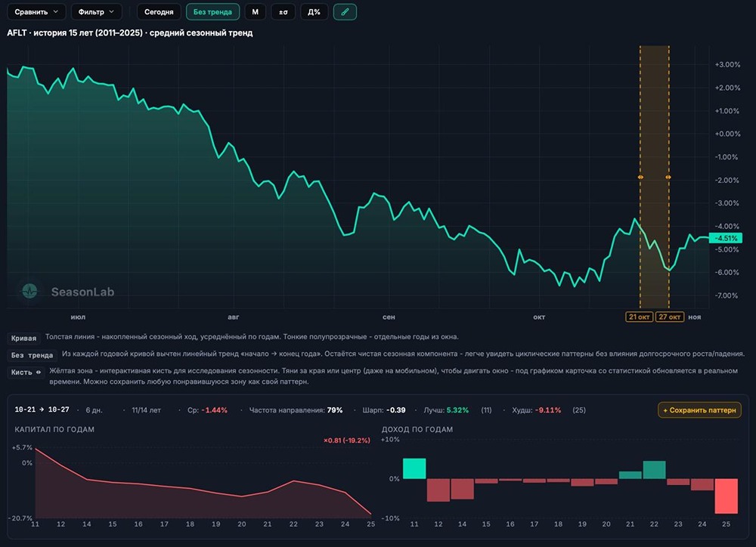Select the 2014 bar in Доход по годам

pos(463,489)
